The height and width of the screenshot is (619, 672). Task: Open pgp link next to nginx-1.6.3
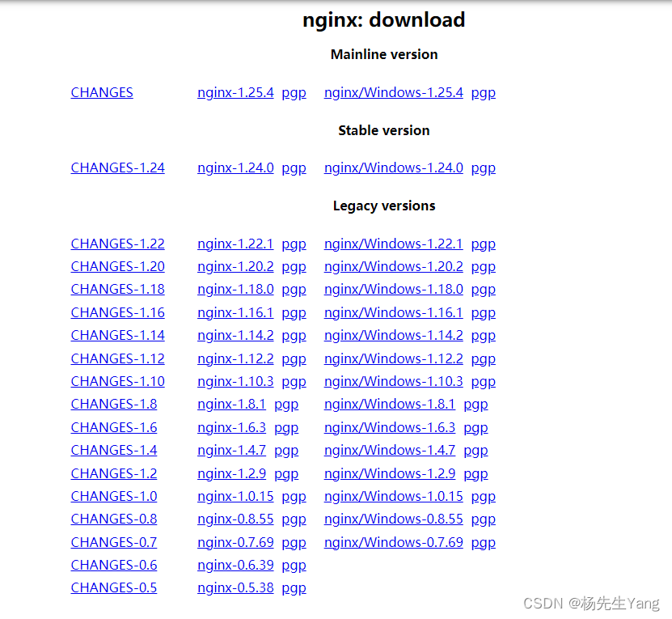pos(286,429)
